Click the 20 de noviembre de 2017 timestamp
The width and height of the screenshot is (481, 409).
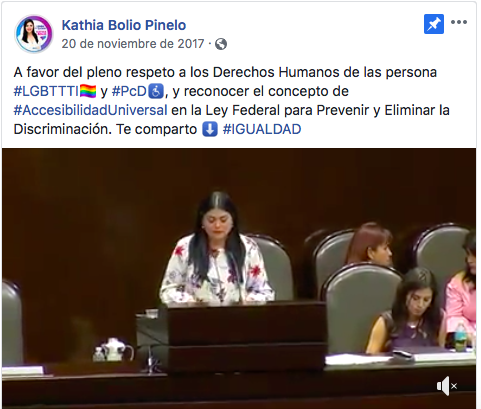(x=133, y=44)
